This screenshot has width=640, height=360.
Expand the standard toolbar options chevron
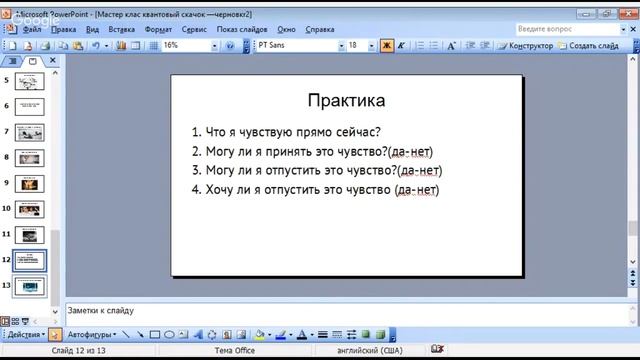[246, 46]
